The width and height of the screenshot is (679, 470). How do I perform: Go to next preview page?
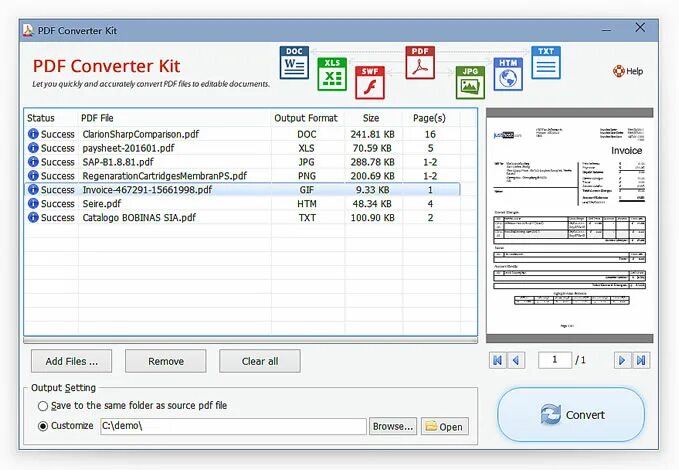click(x=622, y=360)
